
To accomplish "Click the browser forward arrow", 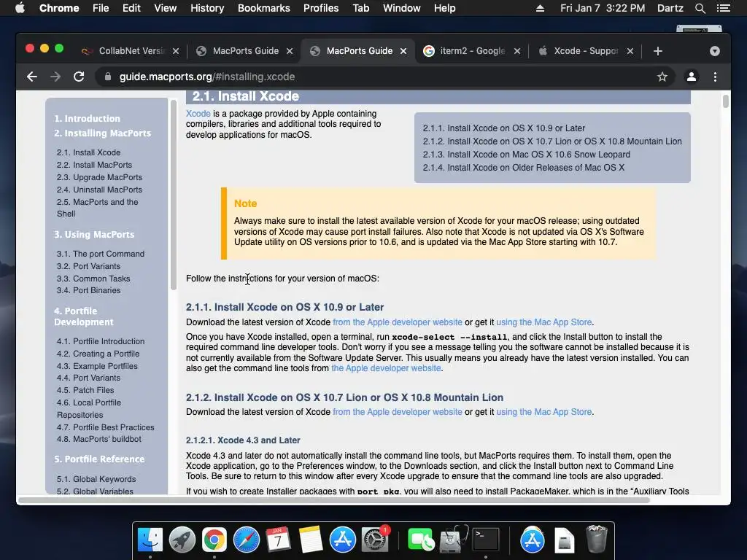I will click(x=55, y=77).
